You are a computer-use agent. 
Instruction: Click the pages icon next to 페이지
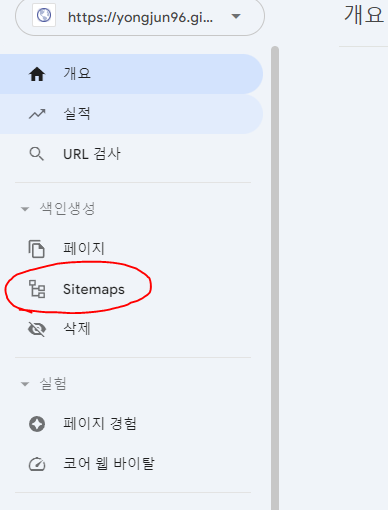pyautogui.click(x=37, y=249)
